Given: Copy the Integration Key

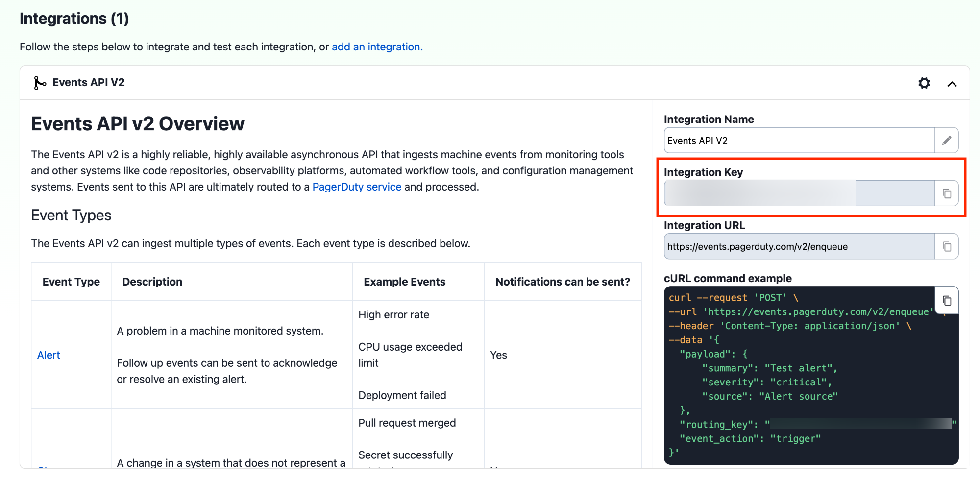Looking at the screenshot, I should [947, 193].
